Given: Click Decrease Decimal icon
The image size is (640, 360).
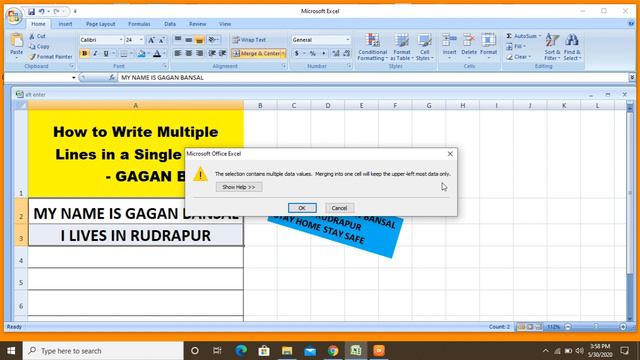Looking at the screenshot, I should pyautogui.click(x=347, y=53).
